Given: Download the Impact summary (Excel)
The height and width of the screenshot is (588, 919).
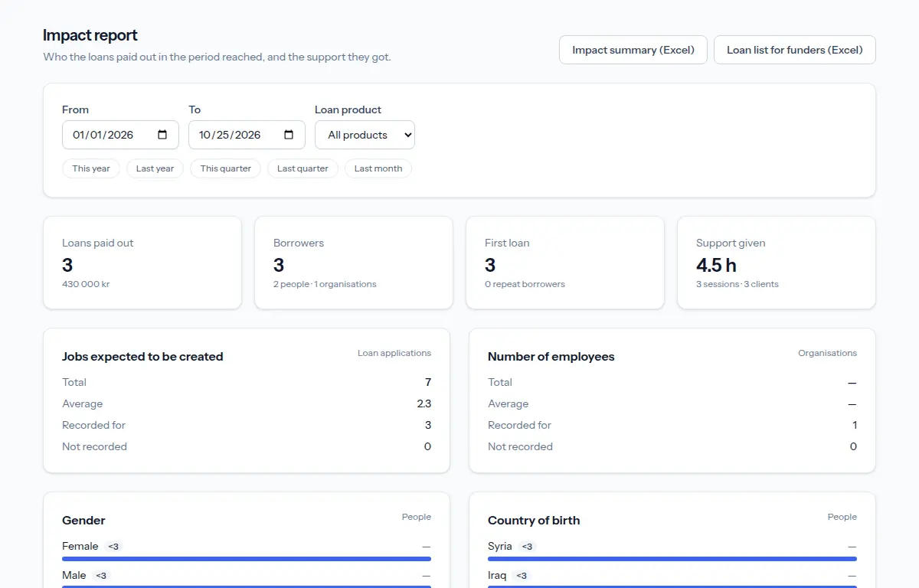Looking at the screenshot, I should pos(633,50).
